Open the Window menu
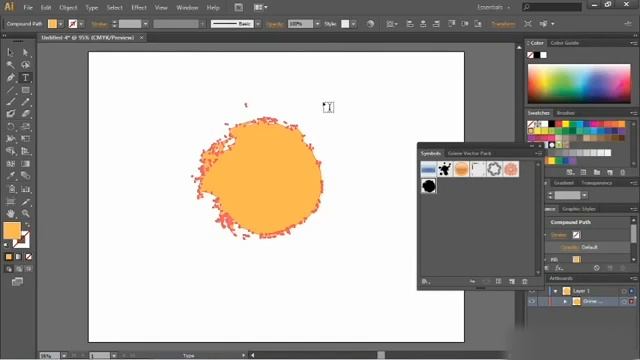 coord(187,7)
